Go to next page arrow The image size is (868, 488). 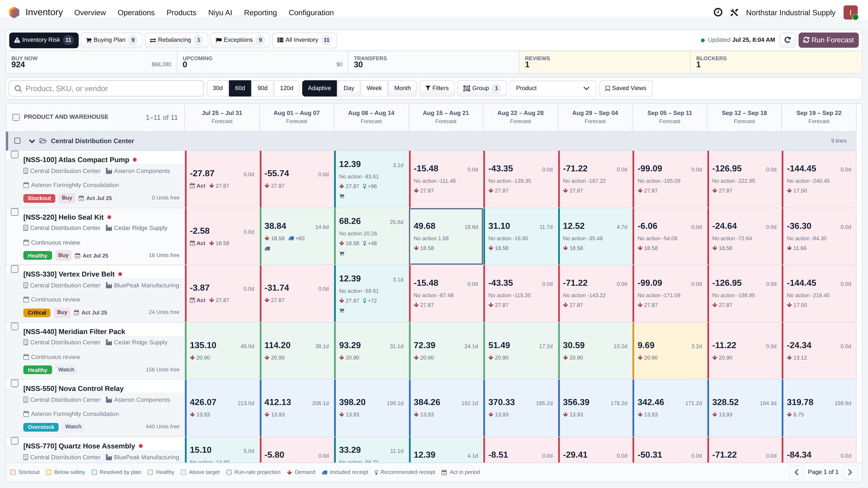[x=850, y=472]
